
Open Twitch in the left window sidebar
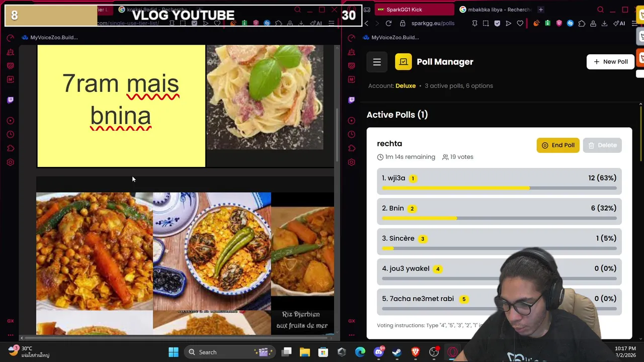11,100
